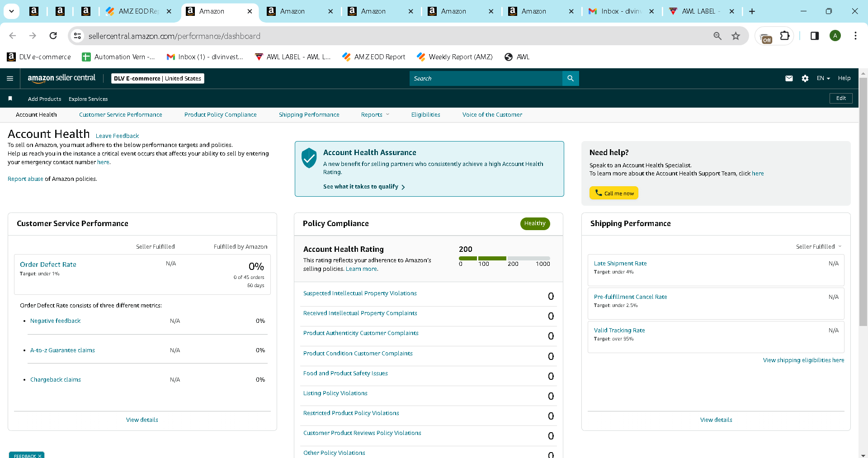Click the Edit button
This screenshot has height=458, width=868.
coord(841,98)
